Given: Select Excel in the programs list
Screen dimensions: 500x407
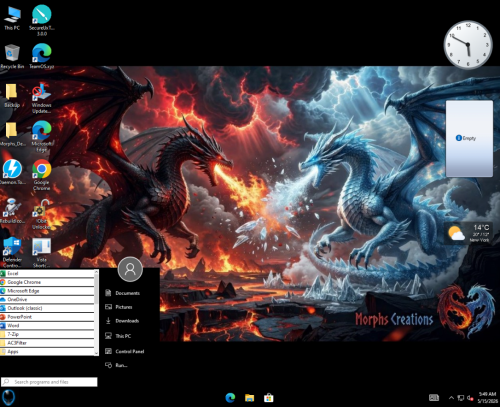Looking at the screenshot, I should (x=47, y=273).
